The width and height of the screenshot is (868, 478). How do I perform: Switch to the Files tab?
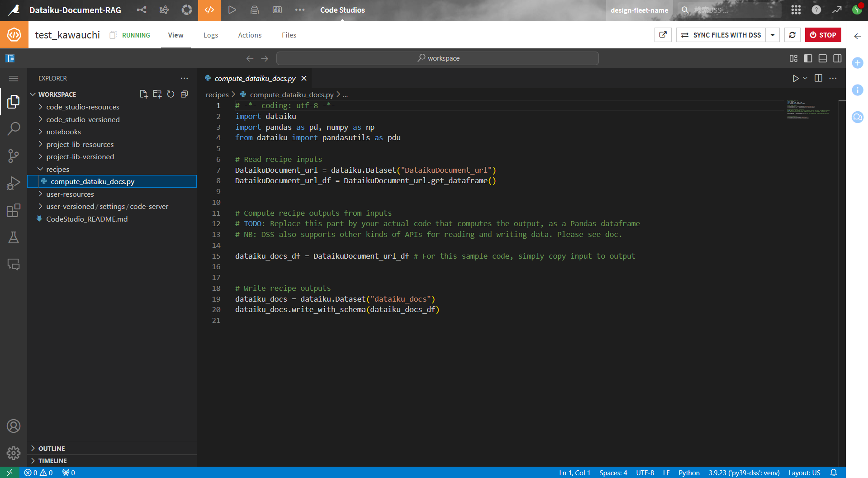[289, 35]
